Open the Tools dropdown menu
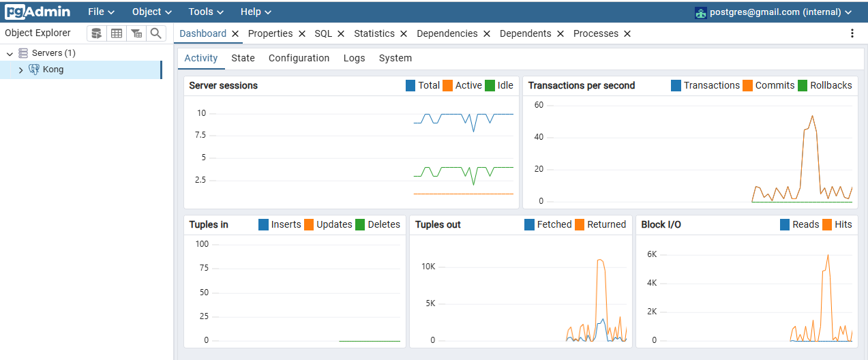Image resolution: width=868 pixels, height=360 pixels. coord(206,12)
